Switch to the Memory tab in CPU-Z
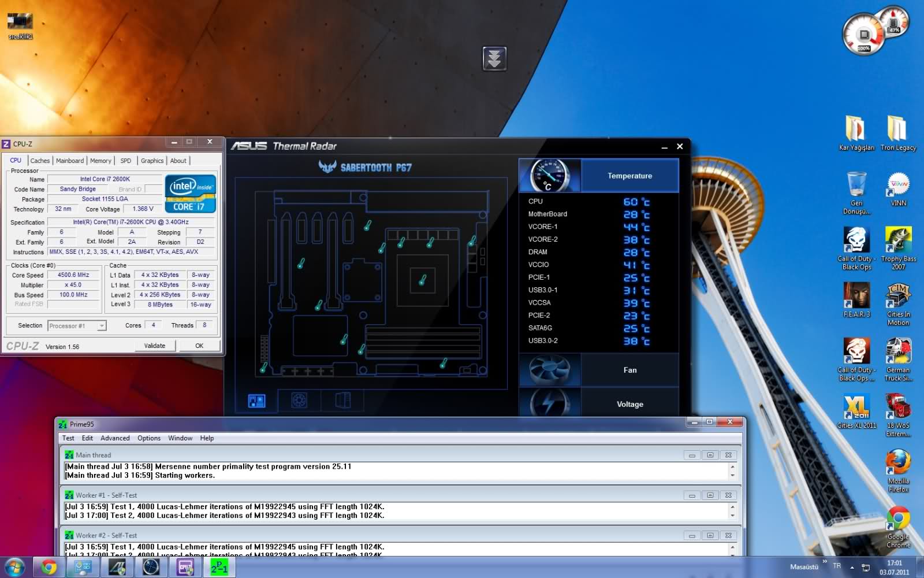The height and width of the screenshot is (578, 924). 100,161
